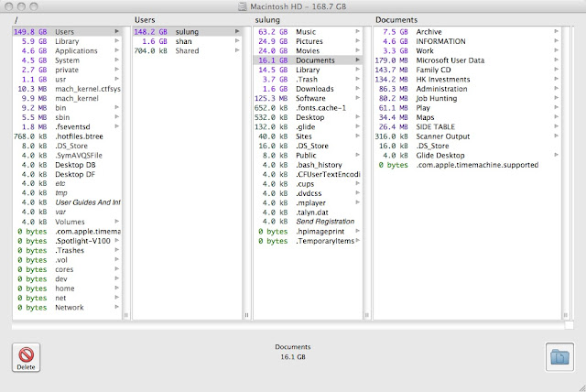Click the disk icon in the title bar
586x392 pixels.
243,6
